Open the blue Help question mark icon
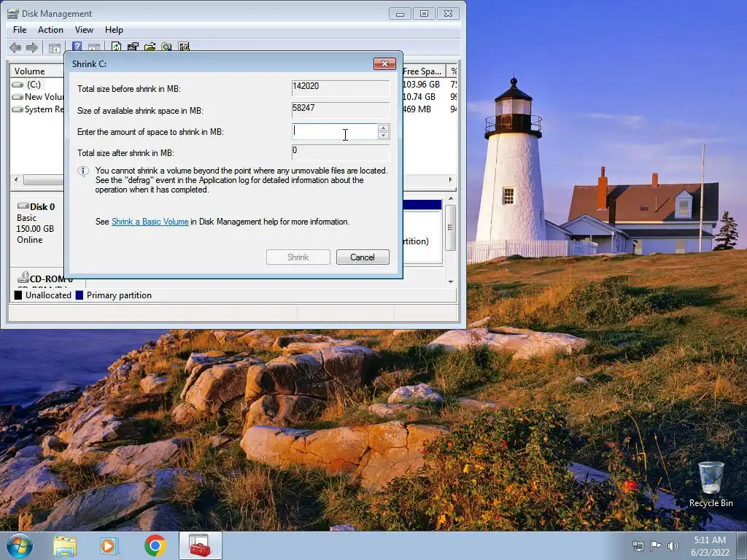This screenshot has width=747, height=560. [x=77, y=47]
